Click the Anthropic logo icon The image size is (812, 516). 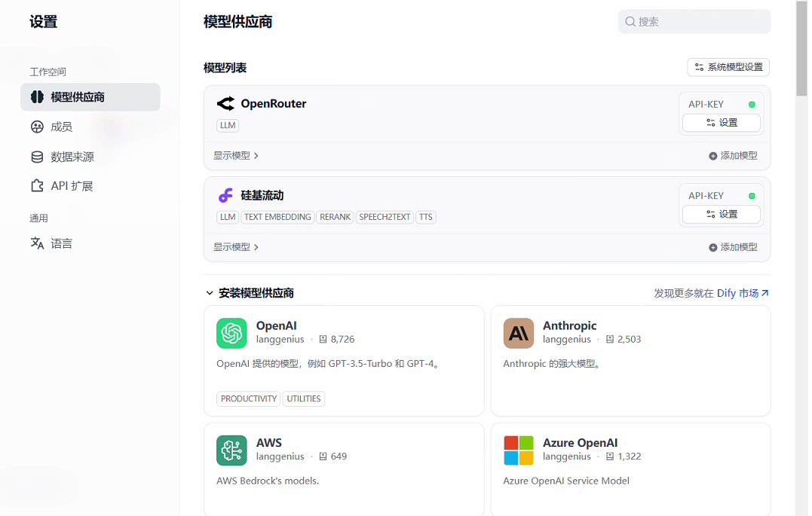[519, 333]
